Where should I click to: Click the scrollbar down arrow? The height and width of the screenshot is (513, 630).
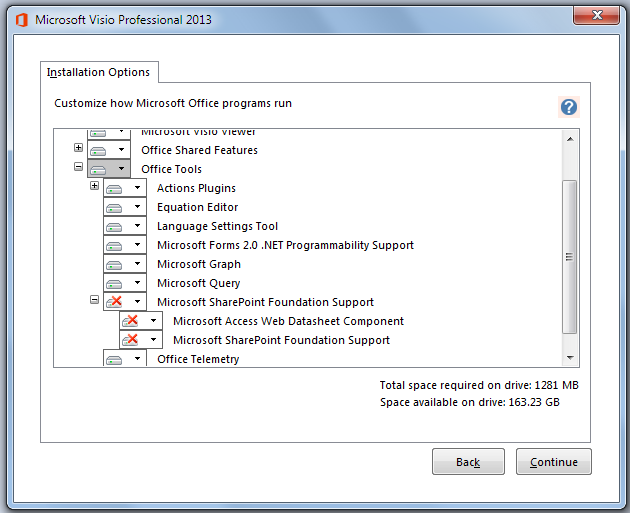(570, 358)
